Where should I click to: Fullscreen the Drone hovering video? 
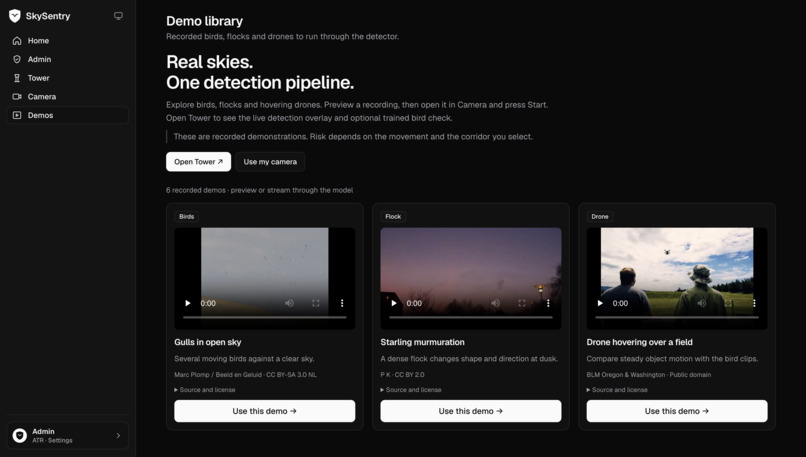pyautogui.click(x=728, y=303)
